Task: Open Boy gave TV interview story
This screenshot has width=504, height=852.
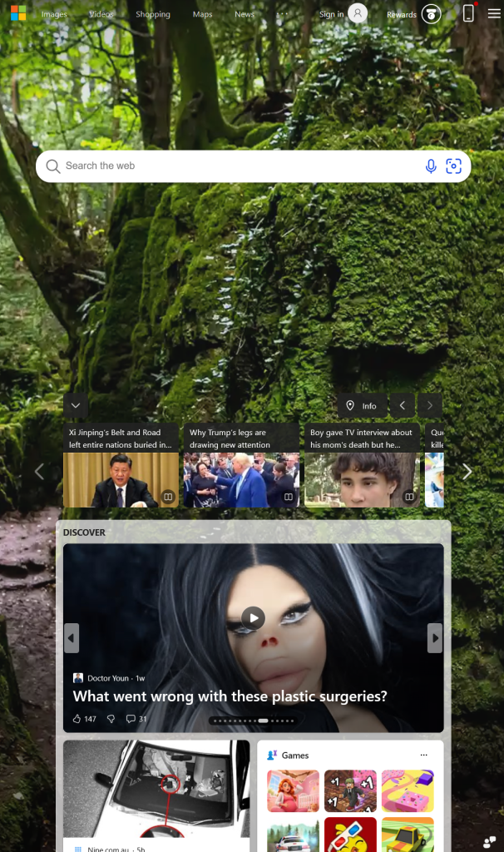Action: tap(363, 465)
